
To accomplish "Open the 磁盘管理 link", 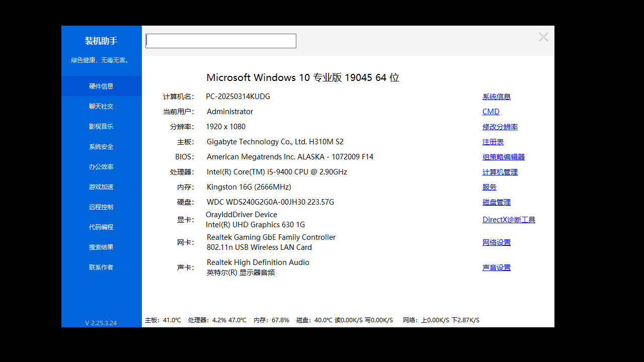I will (x=497, y=202).
